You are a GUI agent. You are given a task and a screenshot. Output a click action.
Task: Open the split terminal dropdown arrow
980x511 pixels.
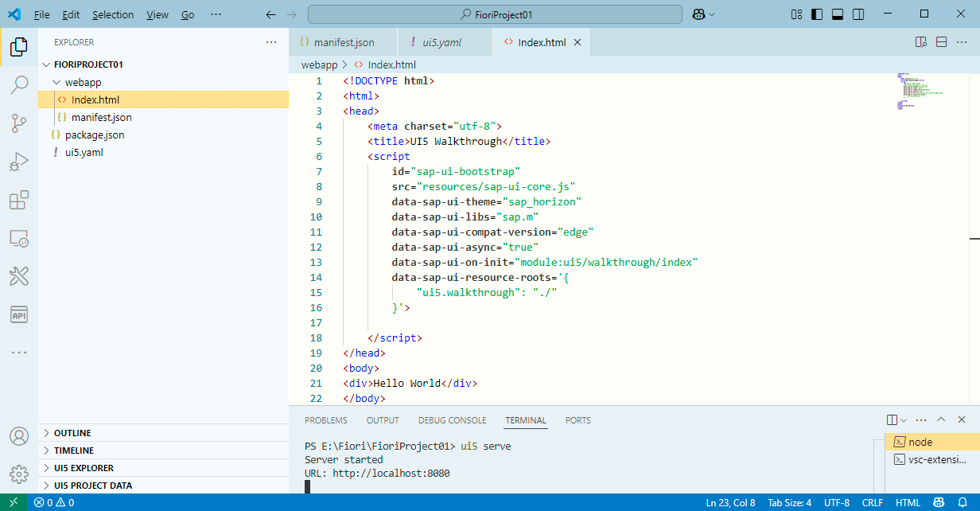point(904,420)
